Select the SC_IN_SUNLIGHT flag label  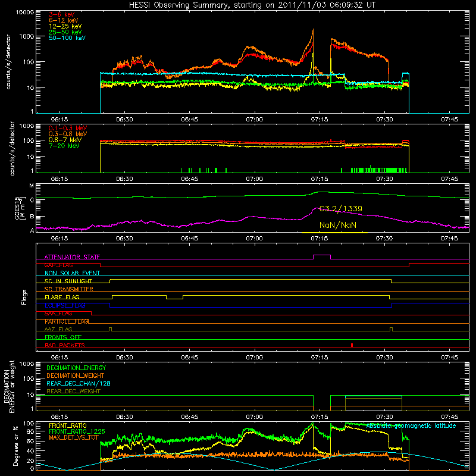[68, 281]
